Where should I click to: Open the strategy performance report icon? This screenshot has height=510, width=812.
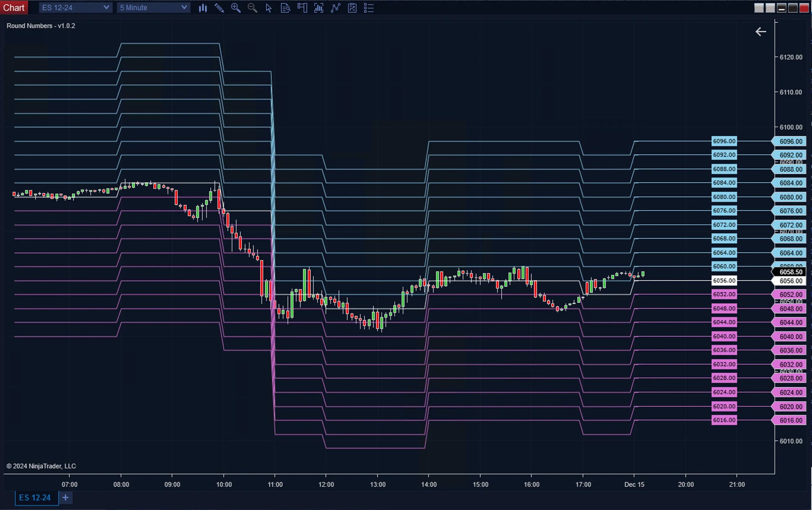click(x=352, y=8)
